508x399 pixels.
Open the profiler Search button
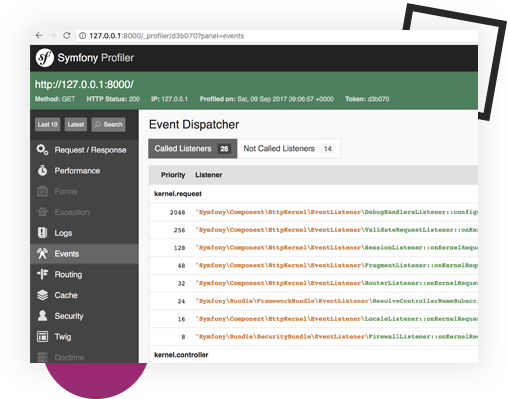tap(109, 124)
